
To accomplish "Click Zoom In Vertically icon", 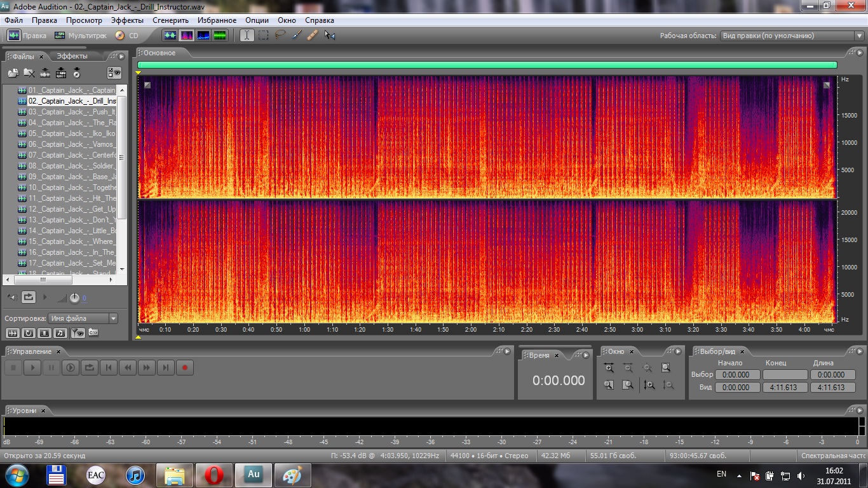I will tap(649, 384).
